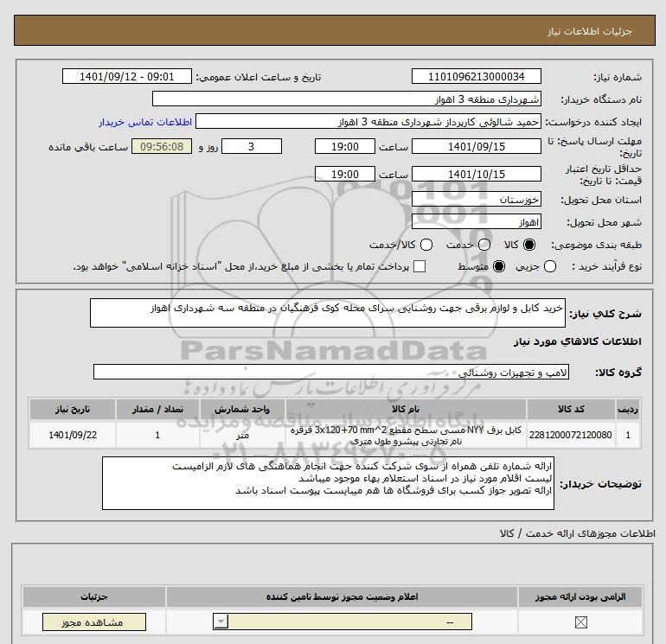Open the license status dropdown arrow
The width and height of the screenshot is (666, 644).
(x=221, y=622)
